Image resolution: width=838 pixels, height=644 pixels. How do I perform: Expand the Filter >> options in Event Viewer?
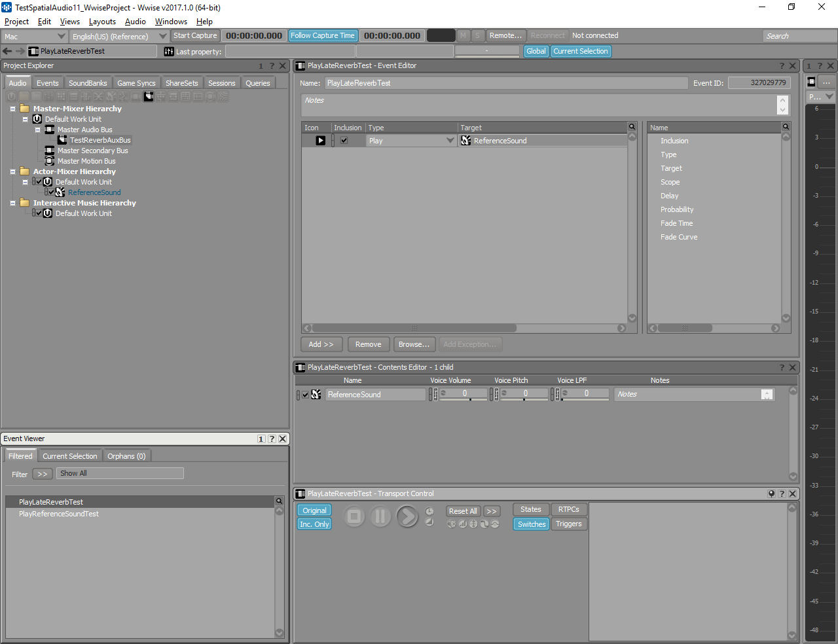[x=43, y=474]
